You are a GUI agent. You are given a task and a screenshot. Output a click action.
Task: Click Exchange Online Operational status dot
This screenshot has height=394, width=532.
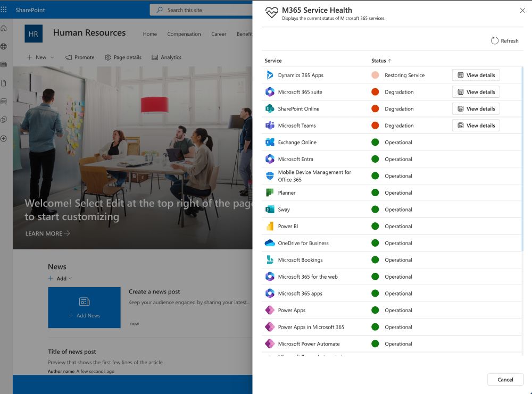click(375, 142)
